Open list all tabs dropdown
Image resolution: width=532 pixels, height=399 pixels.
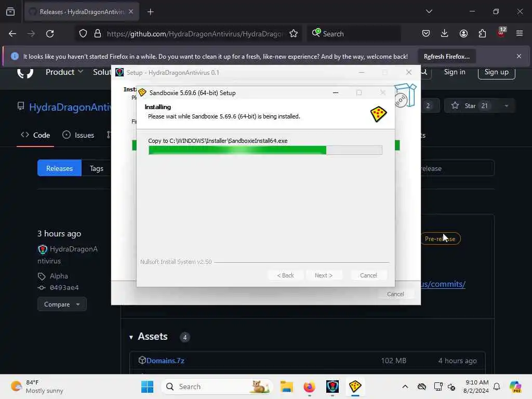coord(429,11)
